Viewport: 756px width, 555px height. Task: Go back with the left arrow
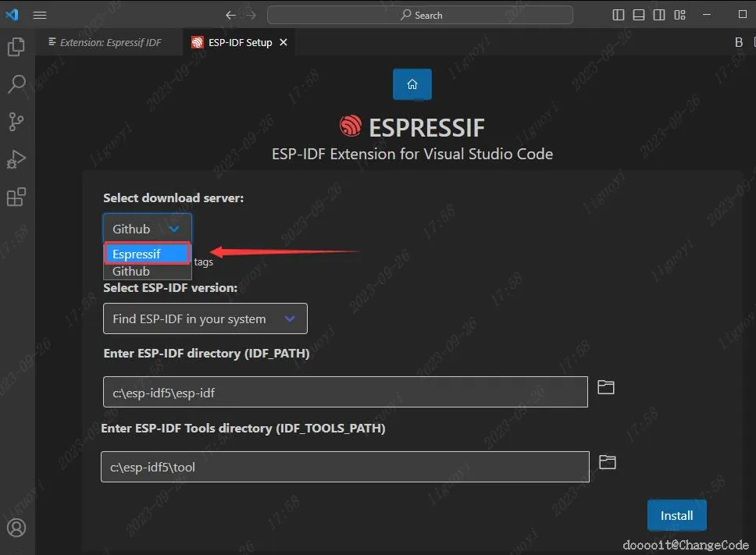pos(230,16)
